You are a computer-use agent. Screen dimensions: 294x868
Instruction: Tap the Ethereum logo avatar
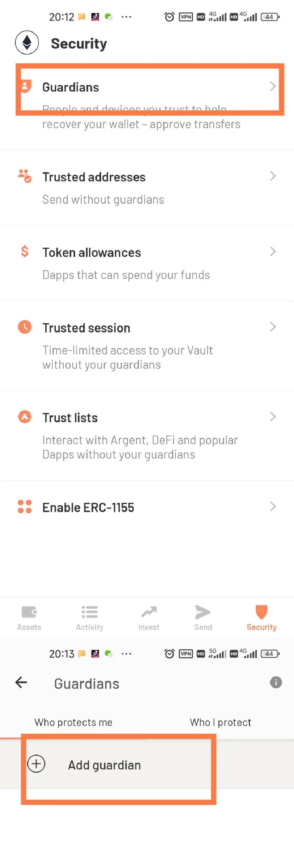pyautogui.click(x=27, y=42)
